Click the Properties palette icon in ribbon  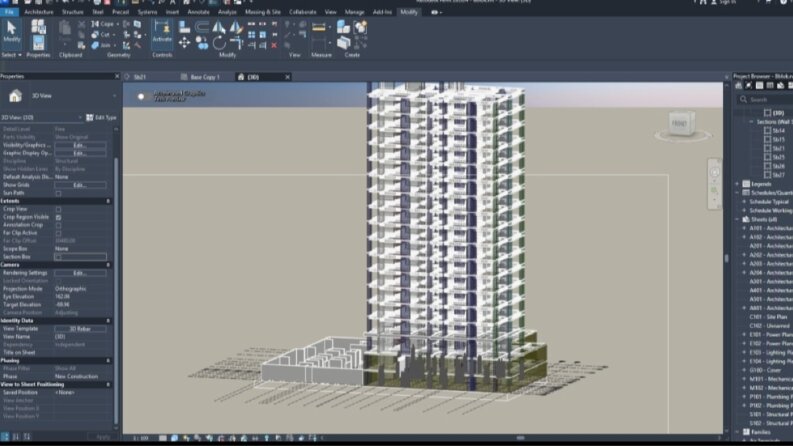tap(38, 43)
